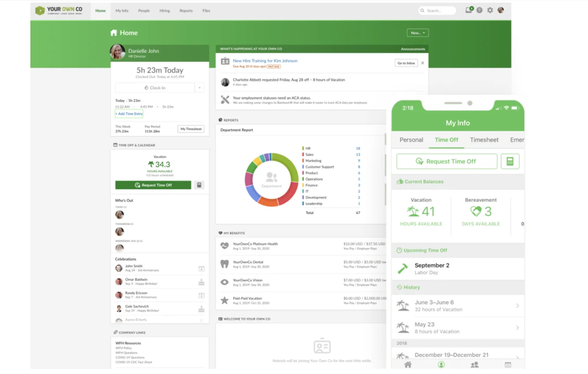Click the Add Time Entry link
This screenshot has height=374, width=588.
129,114
